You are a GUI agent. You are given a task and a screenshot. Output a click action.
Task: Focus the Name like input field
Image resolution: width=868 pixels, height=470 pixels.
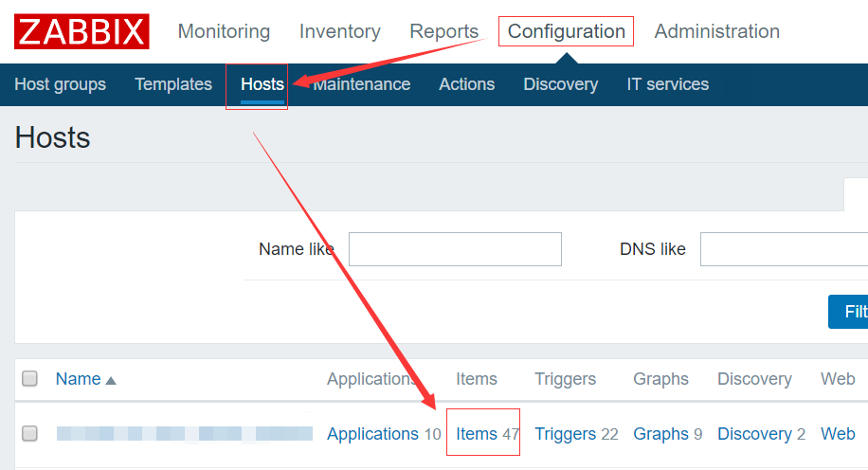point(455,249)
